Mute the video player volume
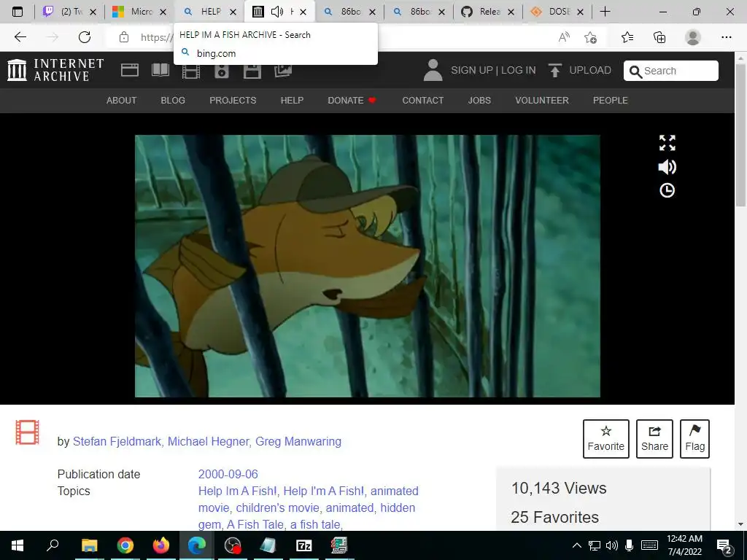Image resolution: width=747 pixels, height=560 pixels. point(667,167)
